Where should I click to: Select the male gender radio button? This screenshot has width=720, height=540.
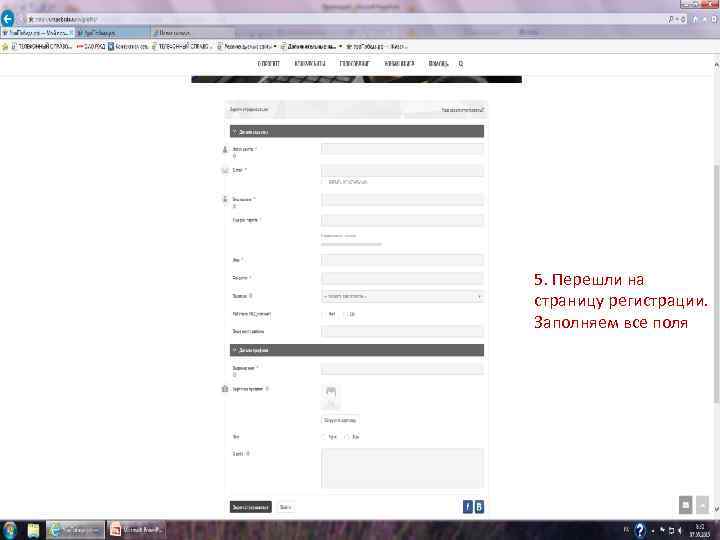coord(324,437)
